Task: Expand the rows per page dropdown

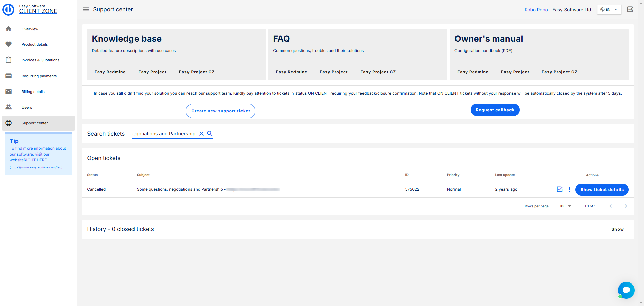Action: [566, 206]
